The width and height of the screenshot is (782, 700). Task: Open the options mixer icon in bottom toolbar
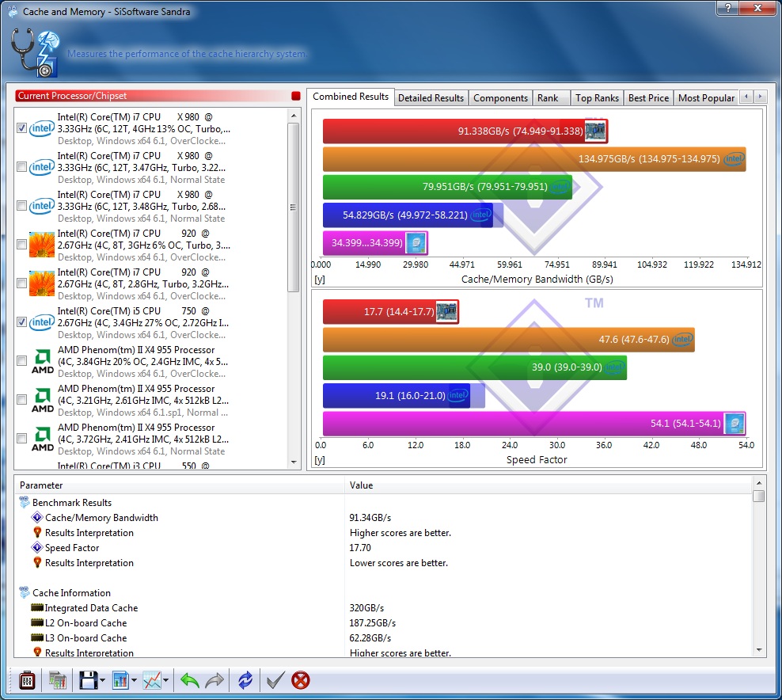click(27, 680)
